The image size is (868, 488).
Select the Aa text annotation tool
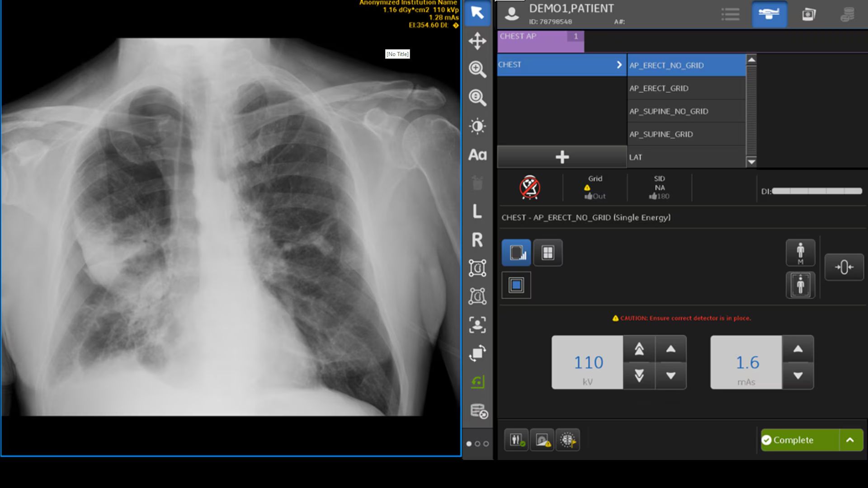click(x=477, y=155)
